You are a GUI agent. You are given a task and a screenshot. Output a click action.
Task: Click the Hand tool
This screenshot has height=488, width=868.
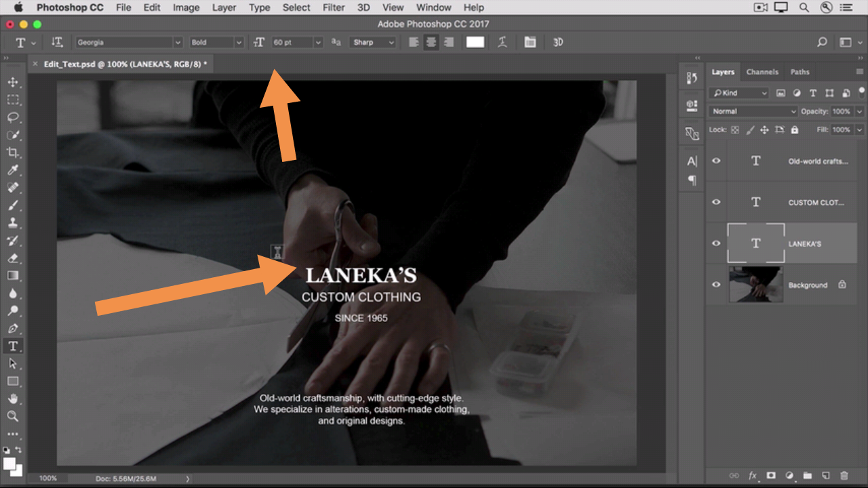13,399
